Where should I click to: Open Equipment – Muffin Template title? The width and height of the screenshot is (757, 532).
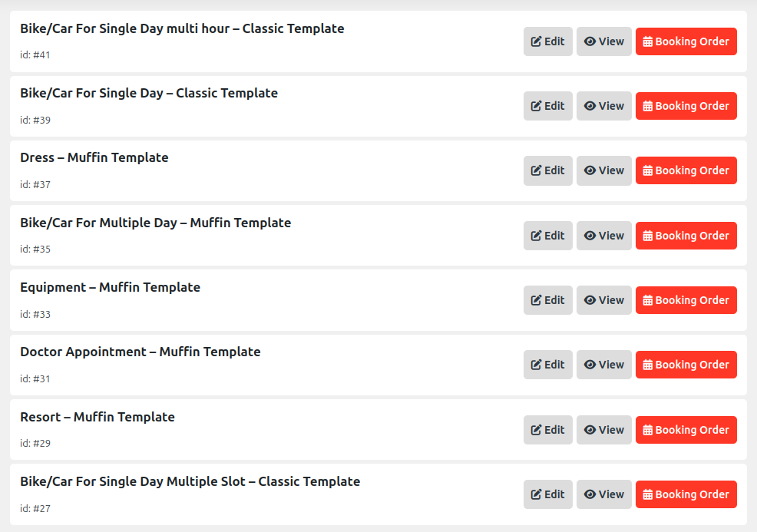[110, 287]
